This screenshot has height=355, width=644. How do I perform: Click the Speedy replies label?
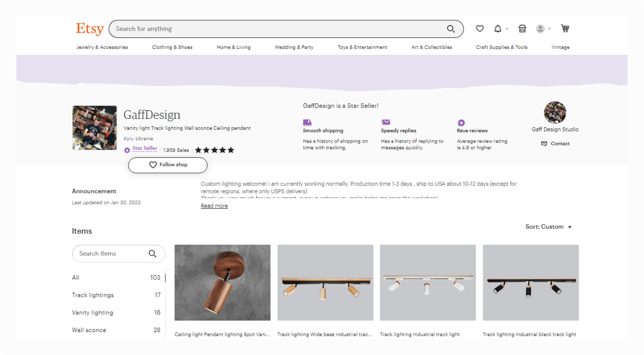click(x=398, y=131)
